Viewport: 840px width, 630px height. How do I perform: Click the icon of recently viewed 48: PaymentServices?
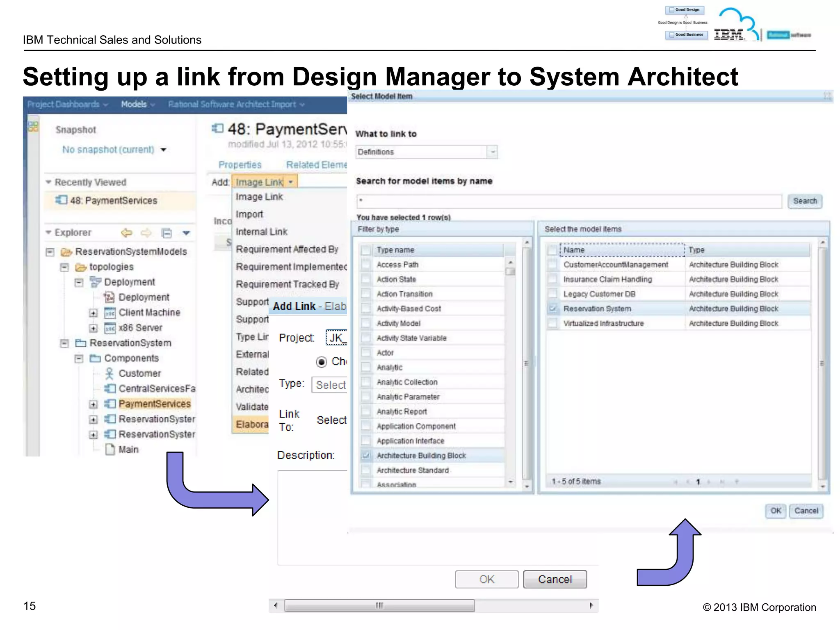61,200
